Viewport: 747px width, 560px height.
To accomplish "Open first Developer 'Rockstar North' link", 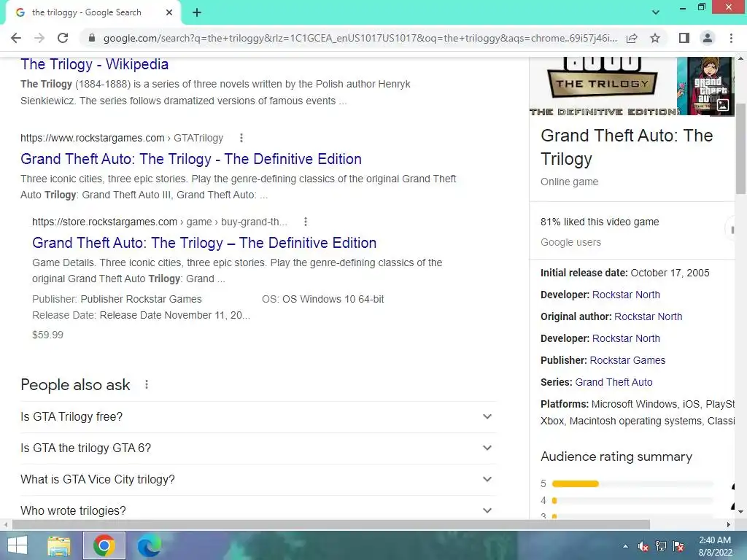I will click(x=626, y=295).
